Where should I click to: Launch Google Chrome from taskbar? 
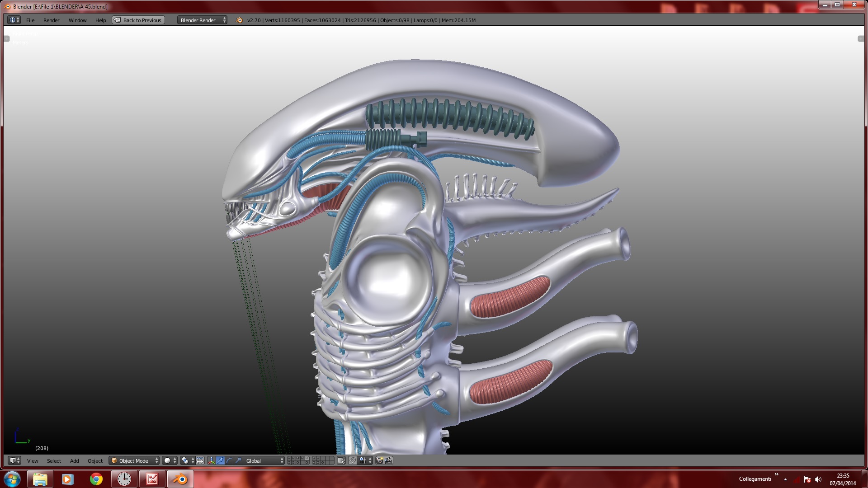pos(96,479)
